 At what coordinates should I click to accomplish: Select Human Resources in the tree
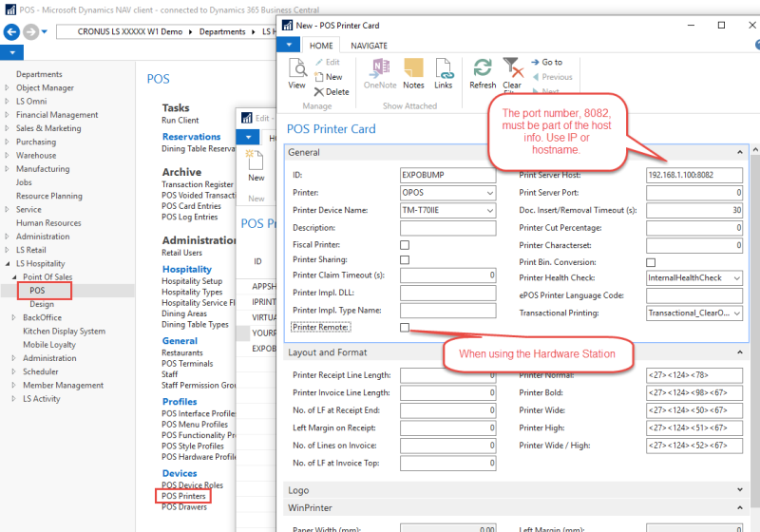(48, 223)
